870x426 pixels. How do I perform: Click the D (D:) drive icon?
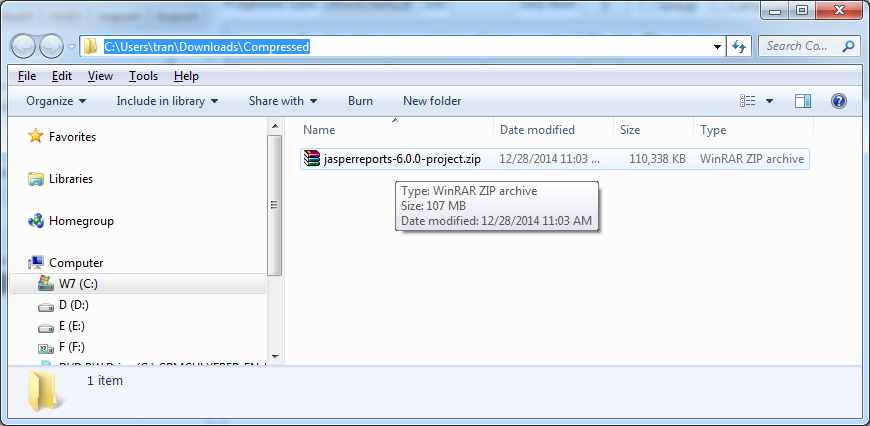(x=45, y=306)
